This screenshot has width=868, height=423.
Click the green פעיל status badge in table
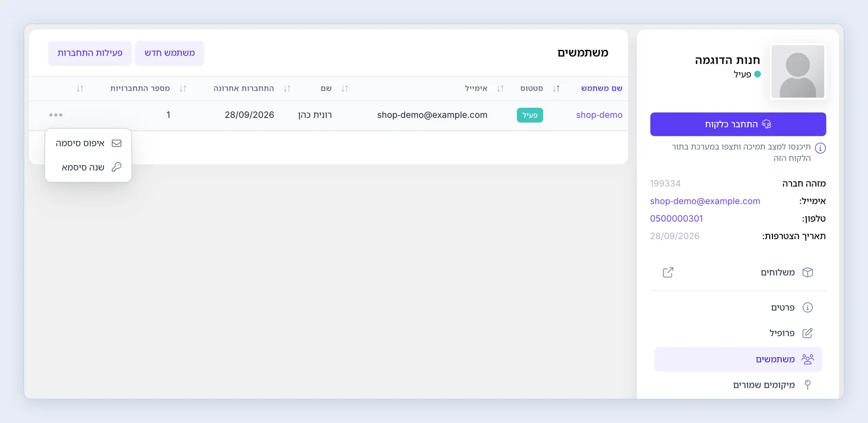[x=530, y=115]
